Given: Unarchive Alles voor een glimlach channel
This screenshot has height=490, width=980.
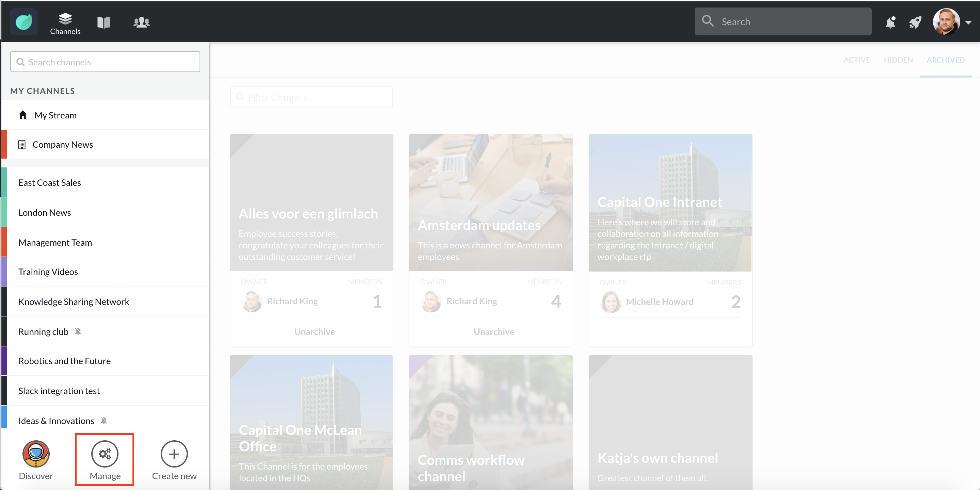Looking at the screenshot, I should pyautogui.click(x=314, y=331).
